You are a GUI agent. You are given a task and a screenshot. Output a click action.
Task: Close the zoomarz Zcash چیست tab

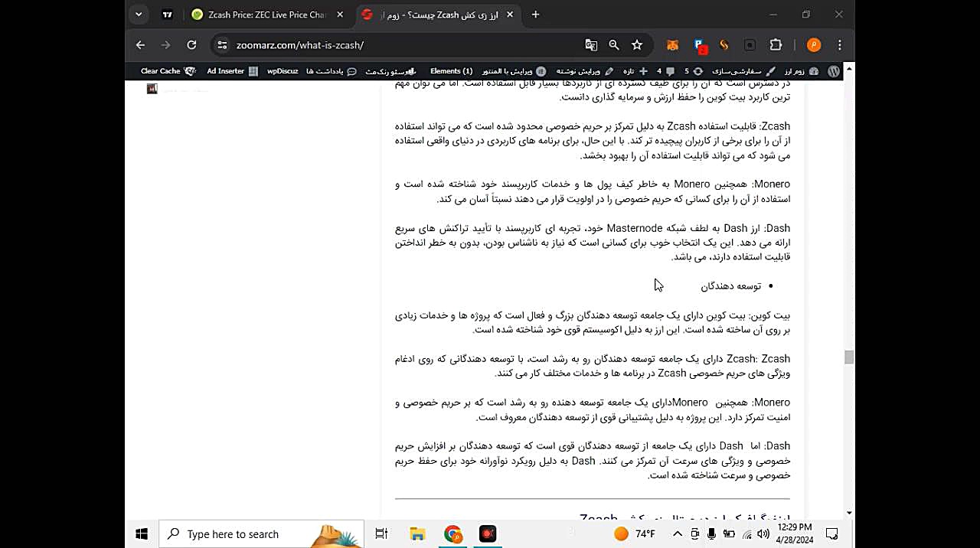pyautogui.click(x=511, y=15)
